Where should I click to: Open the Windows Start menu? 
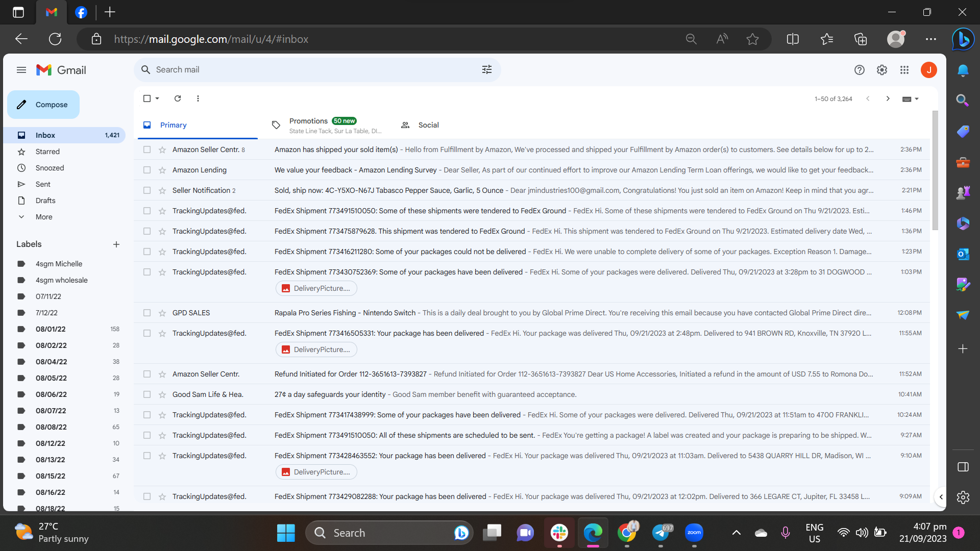tap(286, 533)
